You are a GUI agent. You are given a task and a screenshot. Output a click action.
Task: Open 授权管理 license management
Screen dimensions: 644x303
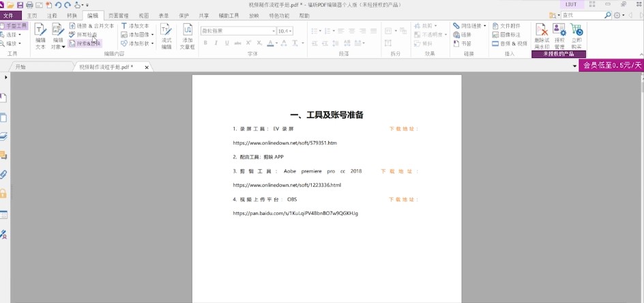[559, 36]
